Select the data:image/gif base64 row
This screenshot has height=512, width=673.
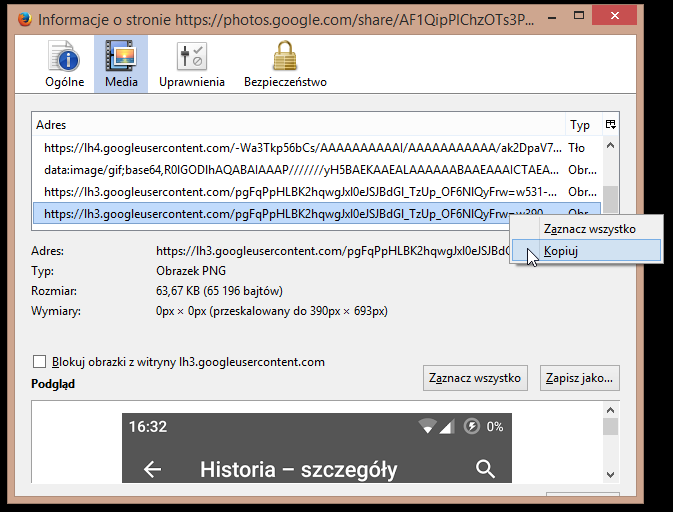click(x=300, y=169)
